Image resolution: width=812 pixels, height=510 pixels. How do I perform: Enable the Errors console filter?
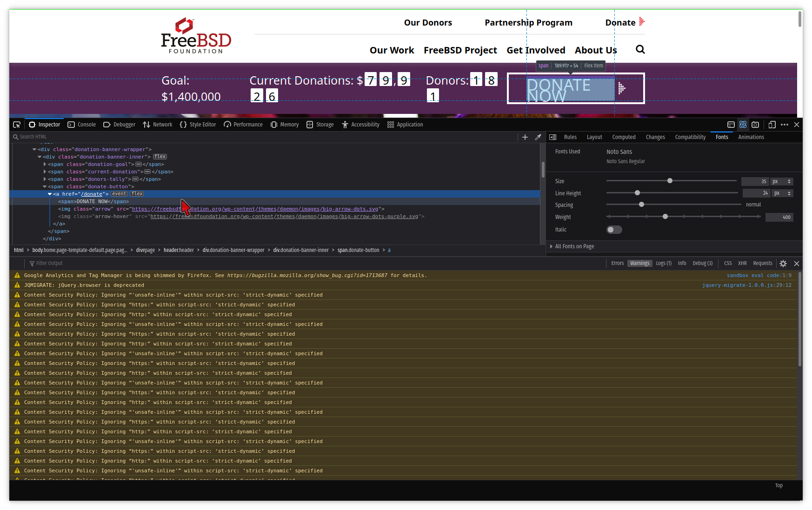617,263
